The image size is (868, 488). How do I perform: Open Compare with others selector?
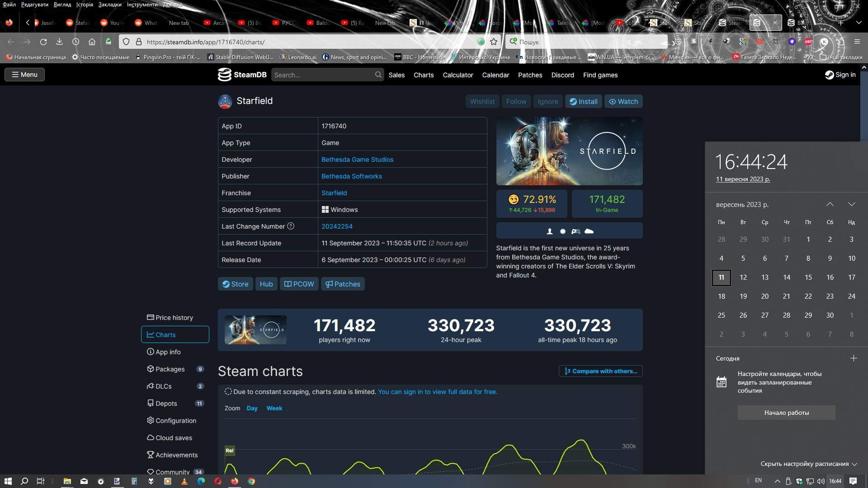[x=600, y=371]
